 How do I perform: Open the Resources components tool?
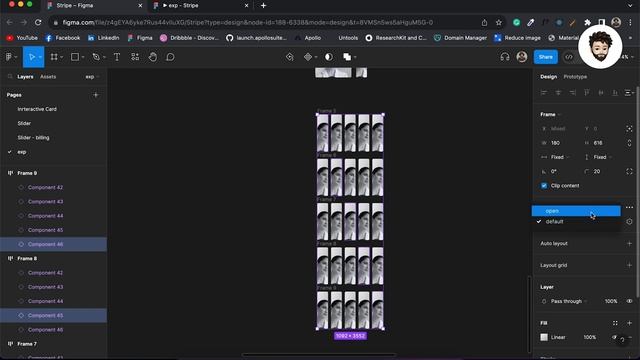pos(135,57)
